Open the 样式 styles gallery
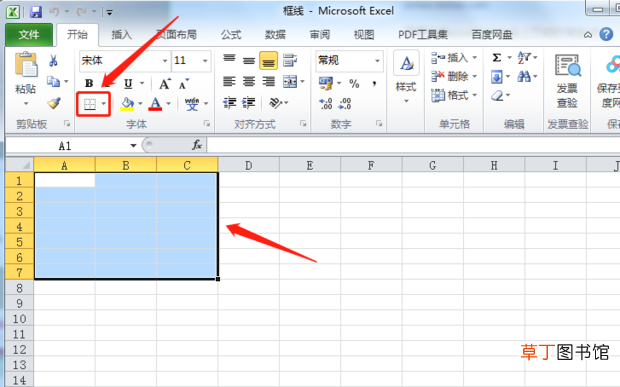Screen dimensions: 620x387 pos(406,76)
